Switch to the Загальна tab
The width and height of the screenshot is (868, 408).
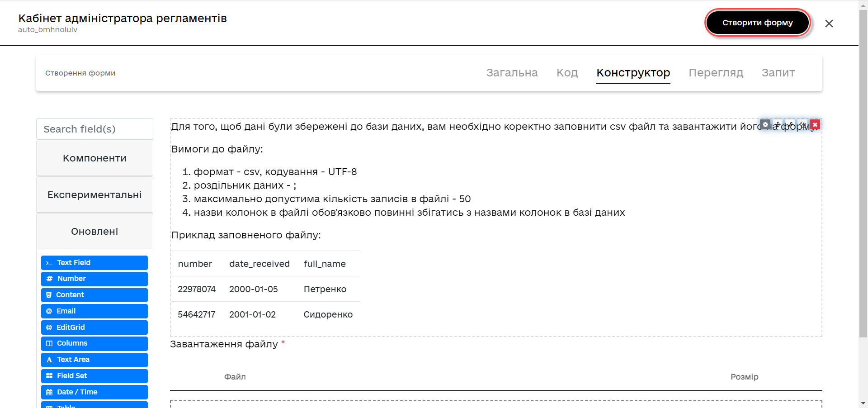coord(512,73)
